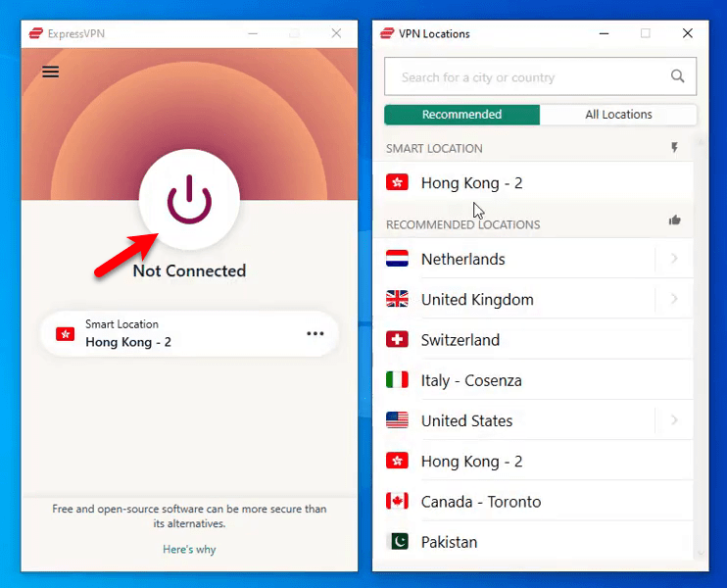
Task: Select Canada - Toronto location
Action: 533,502
